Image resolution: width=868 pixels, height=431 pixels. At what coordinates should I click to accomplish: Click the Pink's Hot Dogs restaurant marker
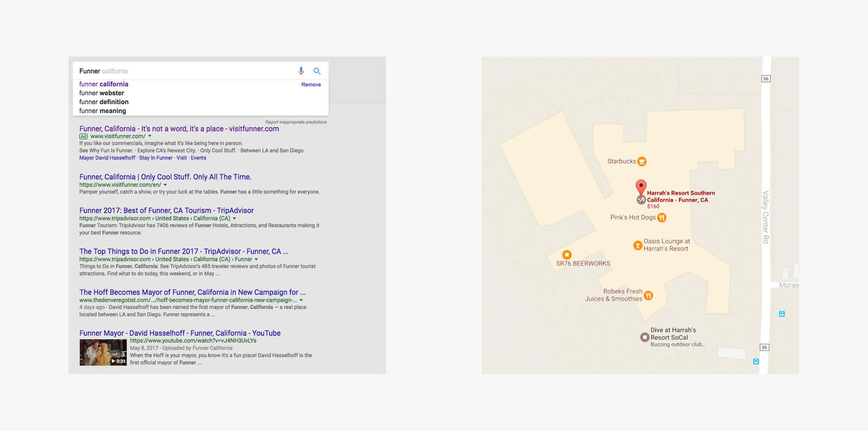point(662,218)
